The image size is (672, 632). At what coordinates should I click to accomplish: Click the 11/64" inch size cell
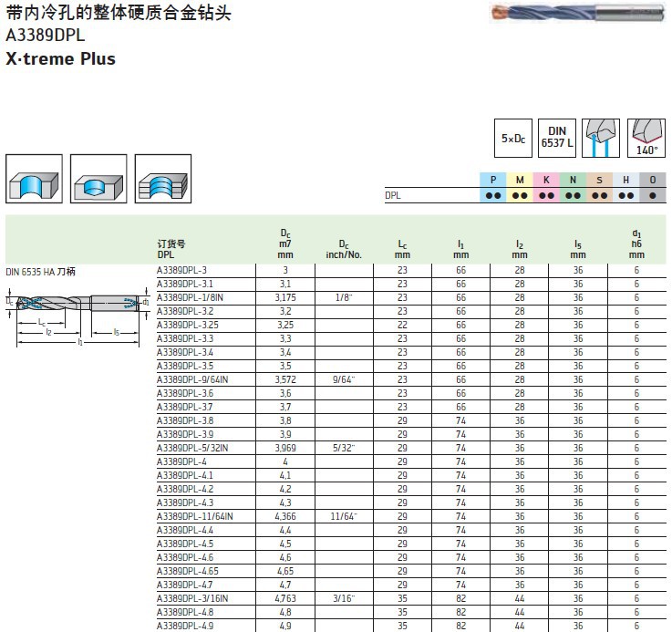tap(344, 516)
